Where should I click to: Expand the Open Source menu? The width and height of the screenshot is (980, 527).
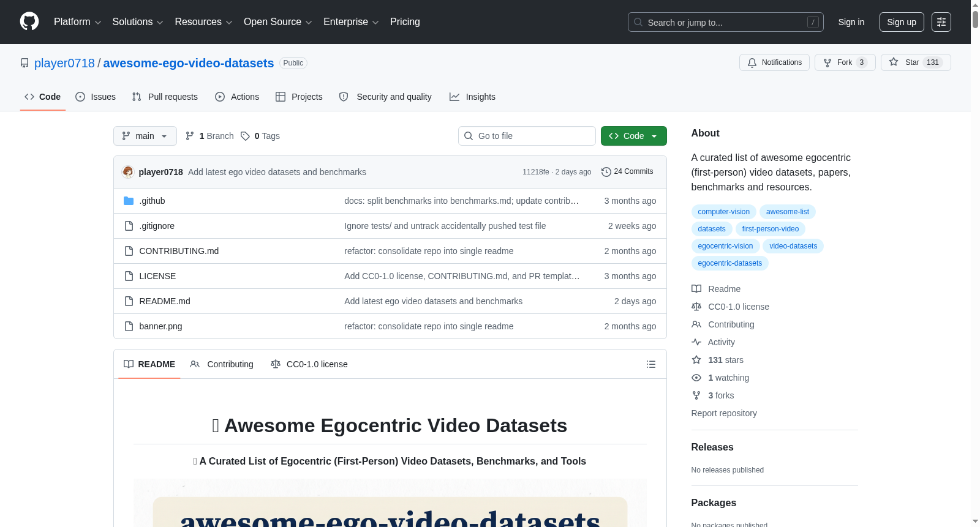[x=277, y=22]
